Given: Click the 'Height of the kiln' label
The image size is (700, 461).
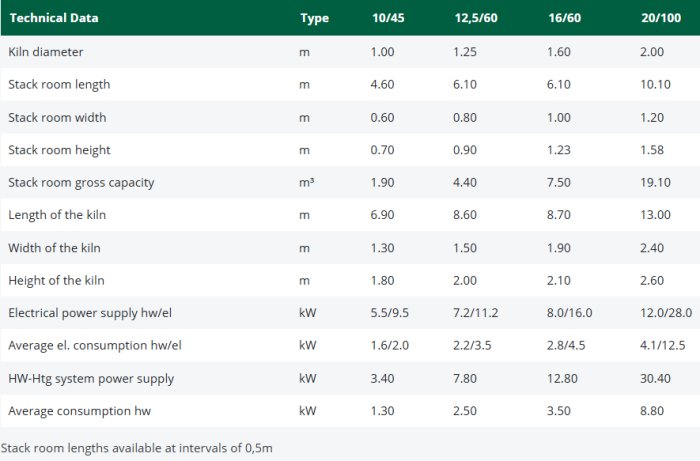Looking at the screenshot, I should click(x=57, y=281).
